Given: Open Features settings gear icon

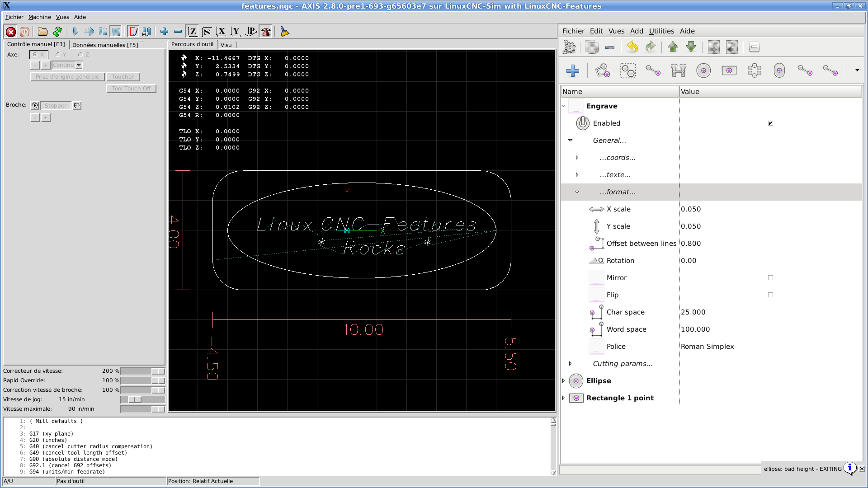Looking at the screenshot, I should point(569,47).
